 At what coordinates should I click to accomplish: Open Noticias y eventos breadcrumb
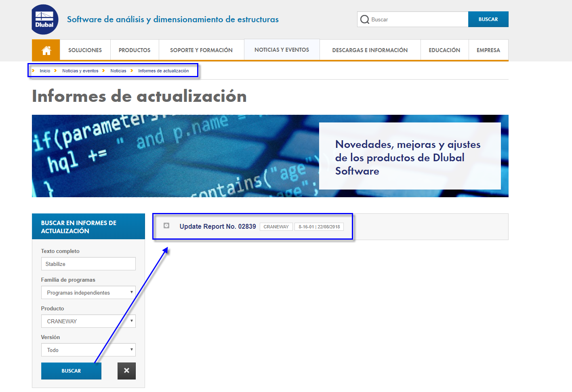pyautogui.click(x=80, y=71)
